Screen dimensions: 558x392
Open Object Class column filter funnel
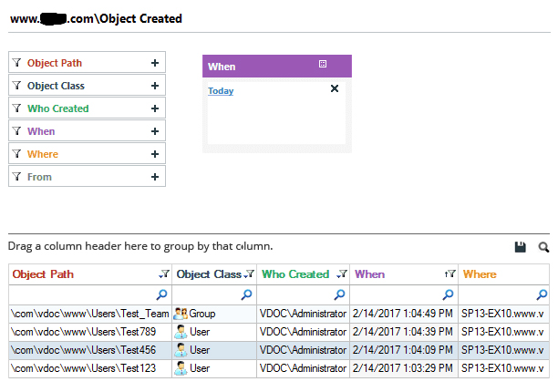(249, 273)
